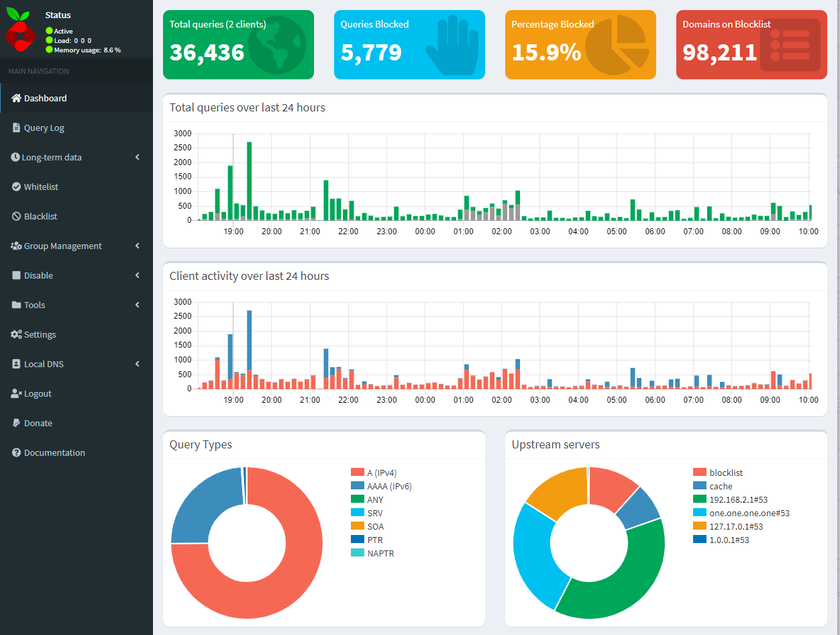This screenshot has height=635, width=840.
Task: Click the Local DNS address book icon
Action: [17, 364]
